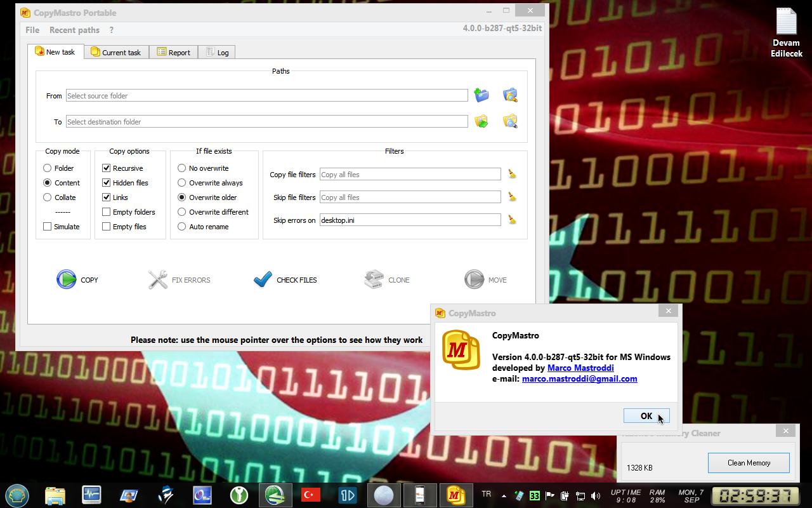The image size is (812, 508).
Task: Open the ? help menu
Action: point(112,30)
